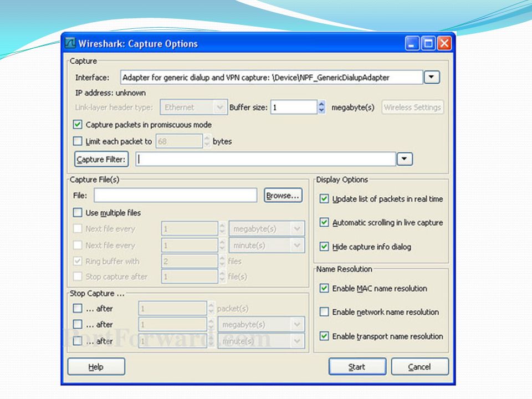Check Stop capture after file(s) checkbox
This screenshot has height=399, width=532.
point(78,276)
